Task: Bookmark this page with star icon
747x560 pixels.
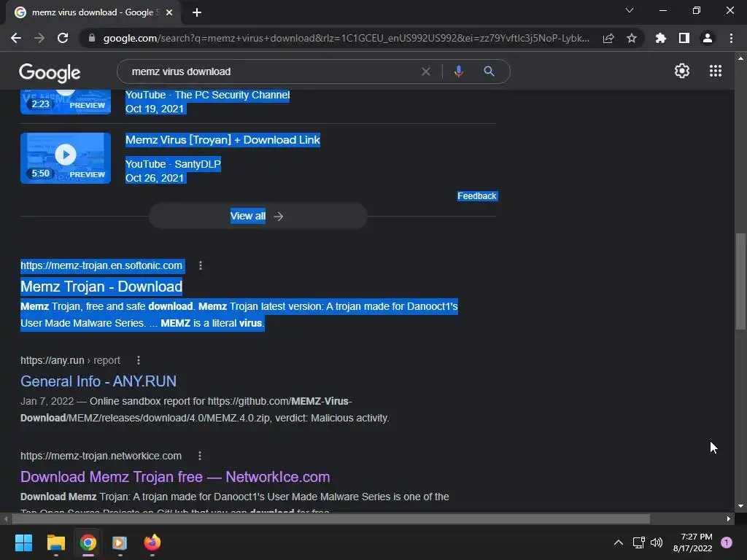Action: (632, 38)
